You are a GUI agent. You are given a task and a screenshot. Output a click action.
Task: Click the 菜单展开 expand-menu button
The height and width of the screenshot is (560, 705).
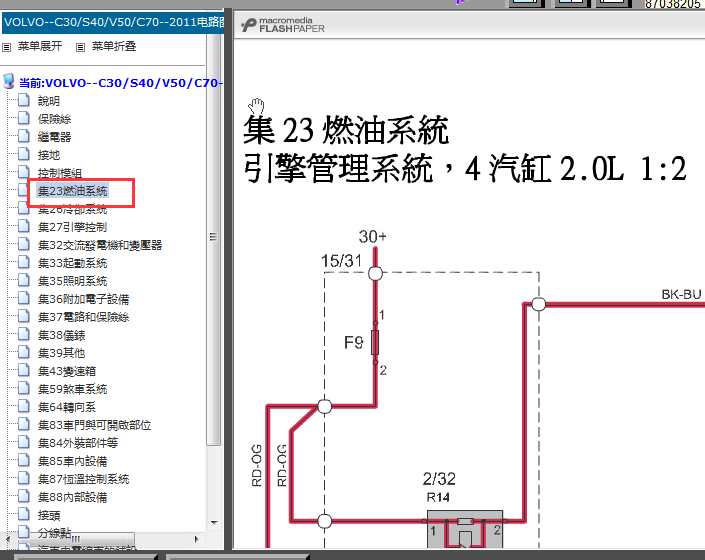pos(40,46)
